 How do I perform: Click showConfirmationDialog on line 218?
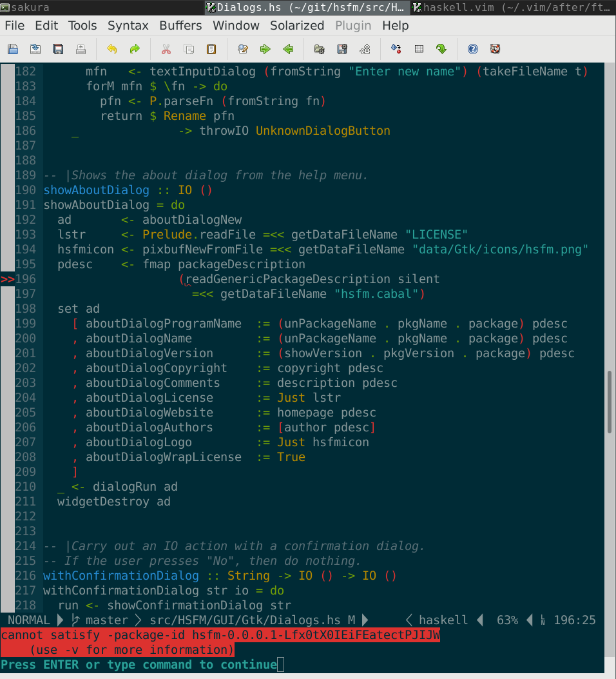[x=185, y=605]
